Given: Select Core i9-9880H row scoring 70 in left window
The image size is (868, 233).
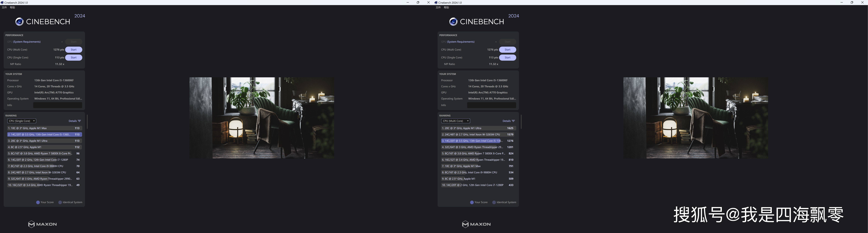Looking at the screenshot, I should point(44,166).
